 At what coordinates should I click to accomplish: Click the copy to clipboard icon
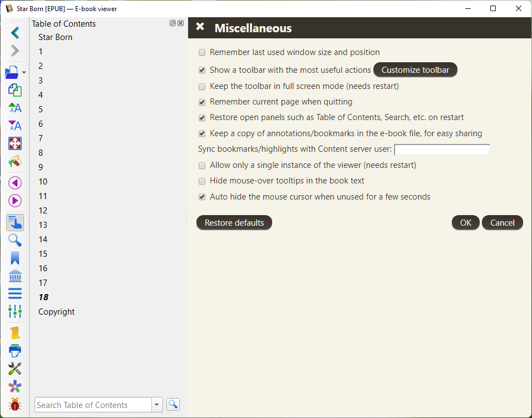click(x=15, y=90)
